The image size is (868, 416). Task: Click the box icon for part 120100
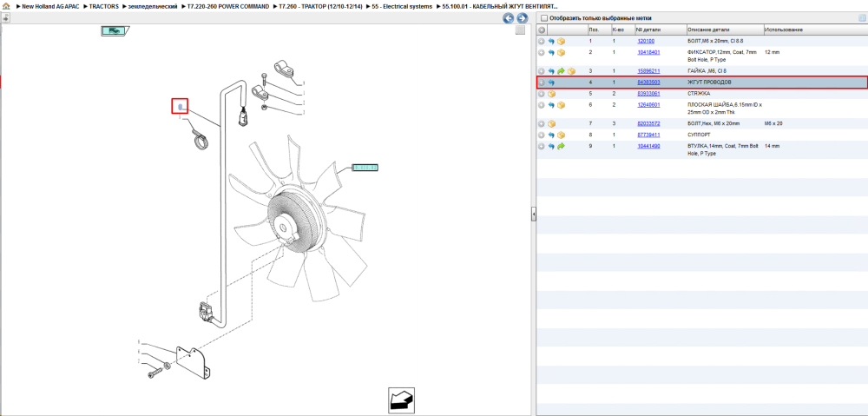(562, 42)
